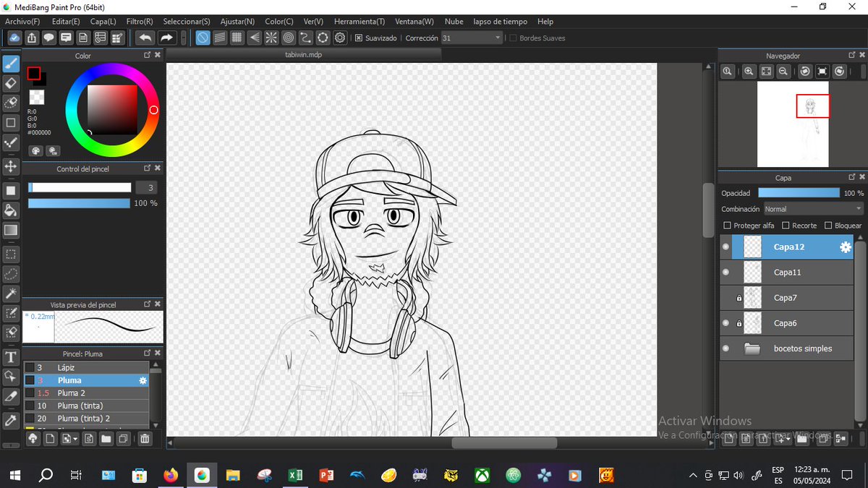The width and height of the screenshot is (868, 488).
Task: Select the Eraser tool
Action: [x=11, y=83]
